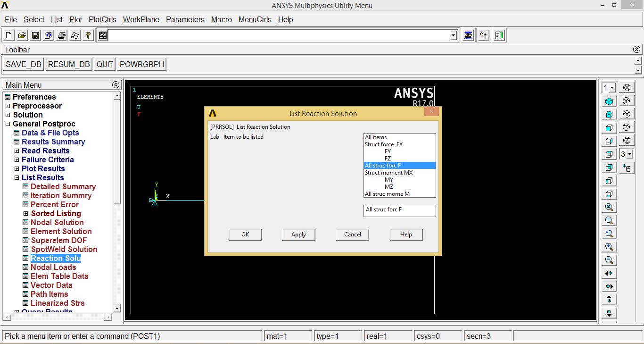
Task: Create a new file via the blank page icon
Action: [x=8, y=34]
